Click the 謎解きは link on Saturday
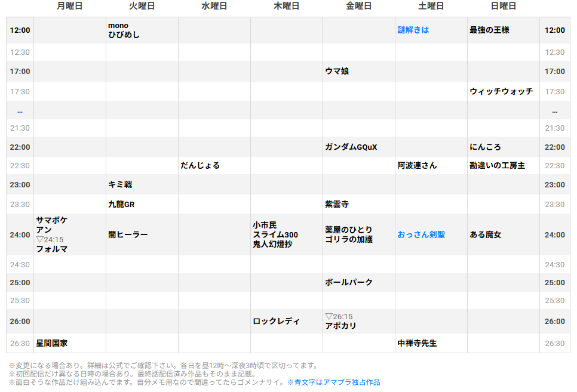 pos(413,30)
